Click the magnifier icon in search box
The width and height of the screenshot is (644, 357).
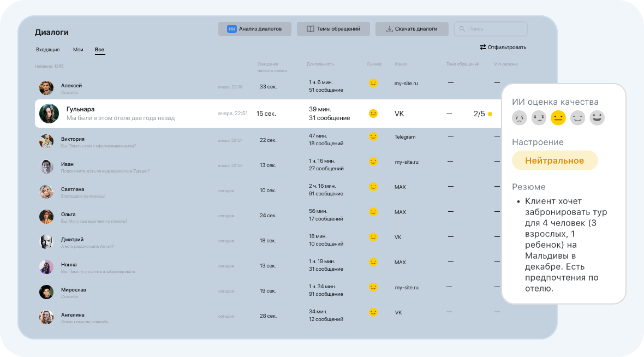point(462,29)
